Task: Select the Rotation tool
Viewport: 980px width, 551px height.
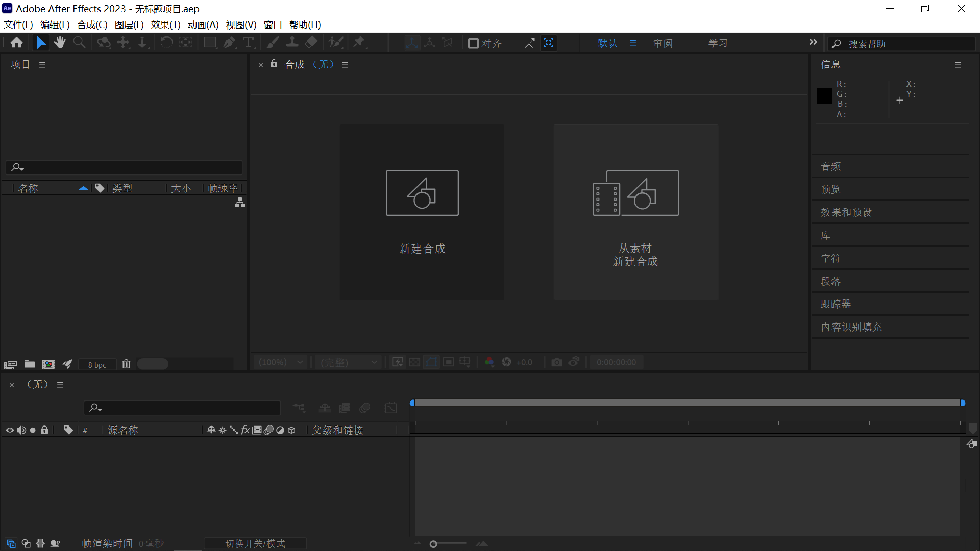Action: [x=166, y=43]
